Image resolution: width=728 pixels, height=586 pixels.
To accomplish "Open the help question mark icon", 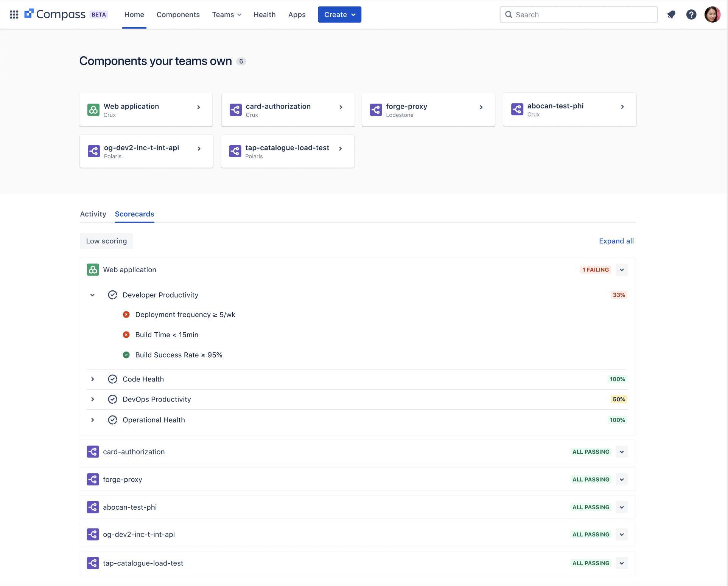I will [691, 14].
